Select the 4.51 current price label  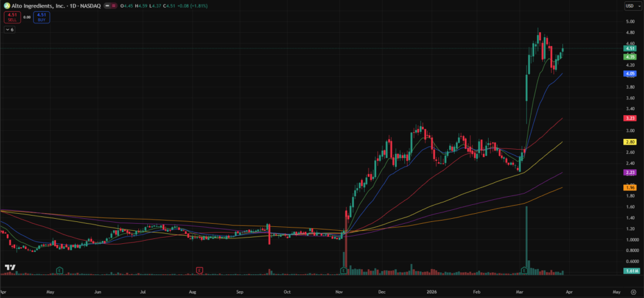click(630, 48)
